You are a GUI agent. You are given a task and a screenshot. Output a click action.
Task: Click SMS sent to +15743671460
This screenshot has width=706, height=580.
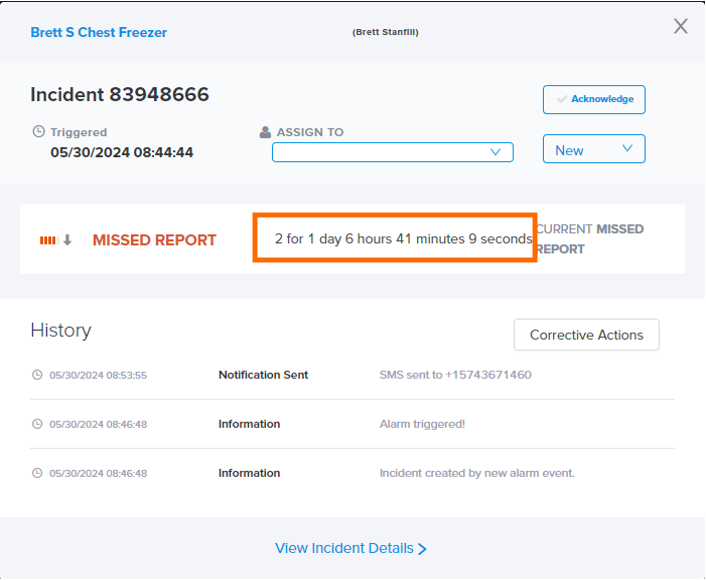click(455, 375)
